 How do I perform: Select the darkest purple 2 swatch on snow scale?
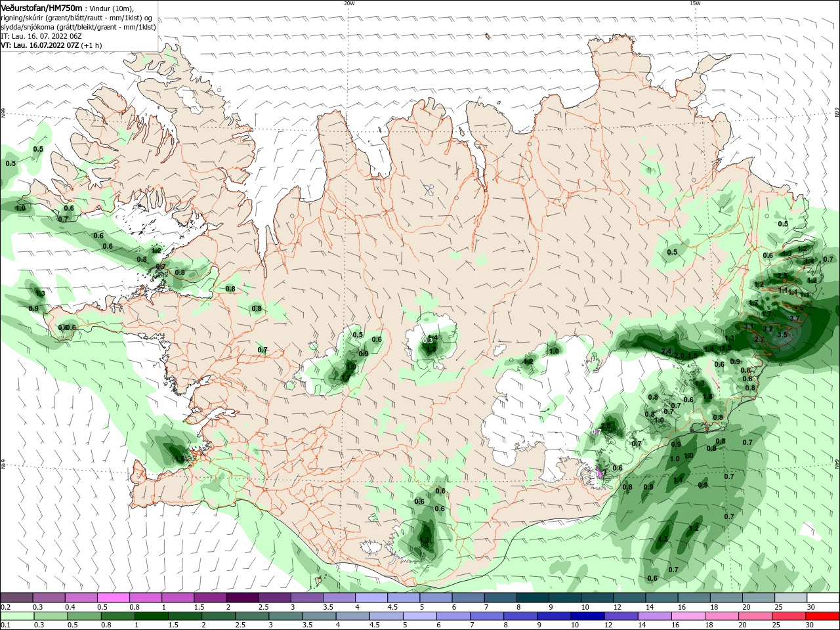242,598
